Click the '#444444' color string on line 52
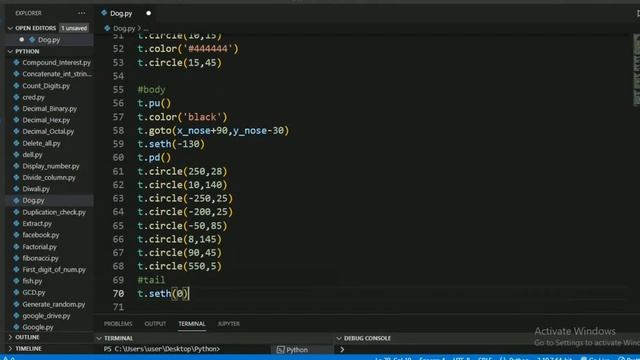 click(x=208, y=49)
